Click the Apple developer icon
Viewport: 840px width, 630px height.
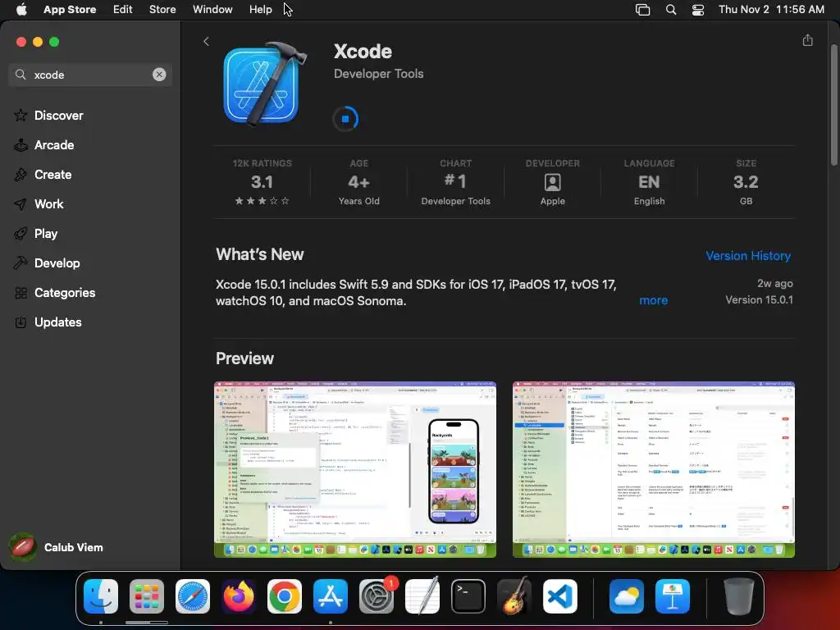(x=552, y=183)
